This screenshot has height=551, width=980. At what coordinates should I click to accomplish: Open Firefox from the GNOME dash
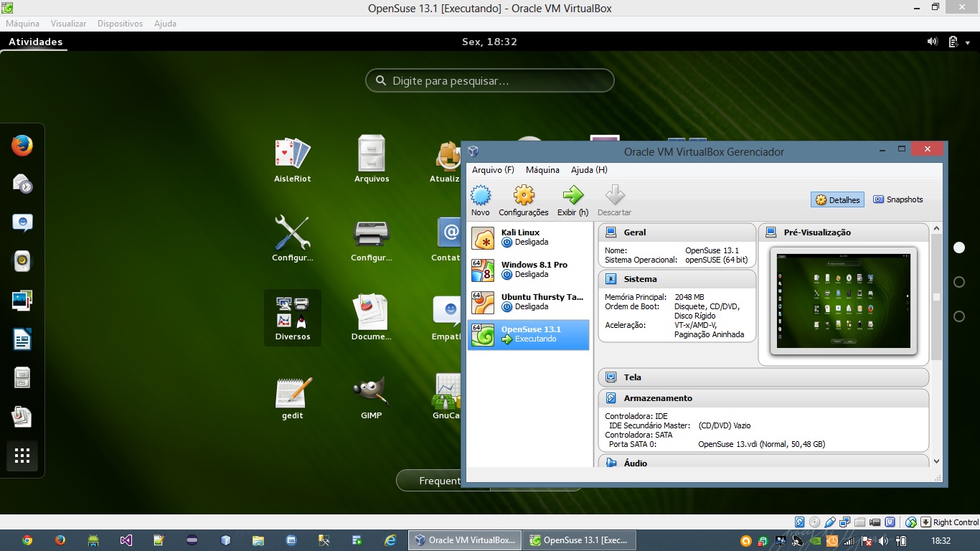click(x=22, y=146)
